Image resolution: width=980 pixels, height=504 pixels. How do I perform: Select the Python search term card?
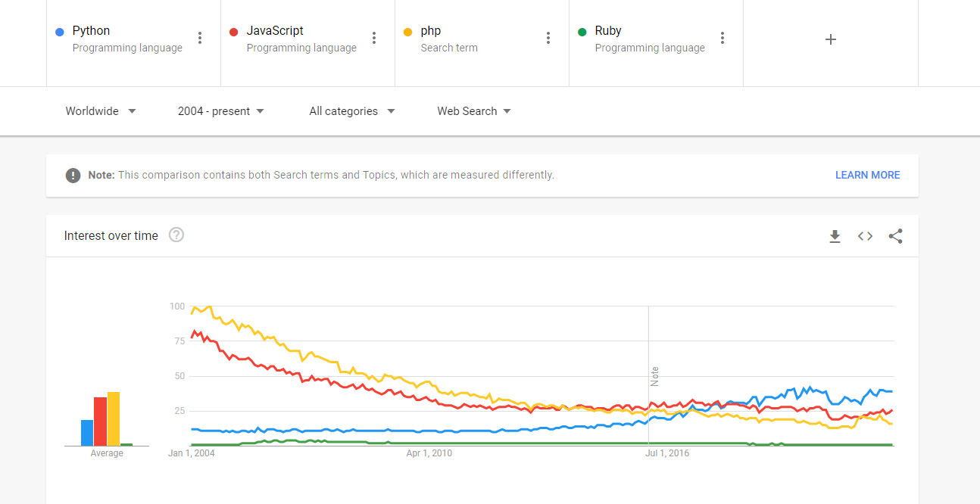[x=127, y=39]
